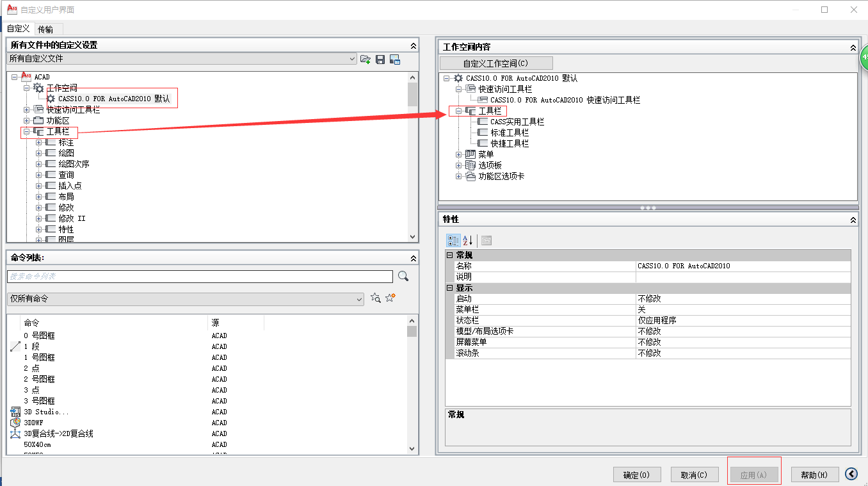The height and width of the screenshot is (486, 868).
Task: Click the load partial customization file icon
Action: [366, 59]
